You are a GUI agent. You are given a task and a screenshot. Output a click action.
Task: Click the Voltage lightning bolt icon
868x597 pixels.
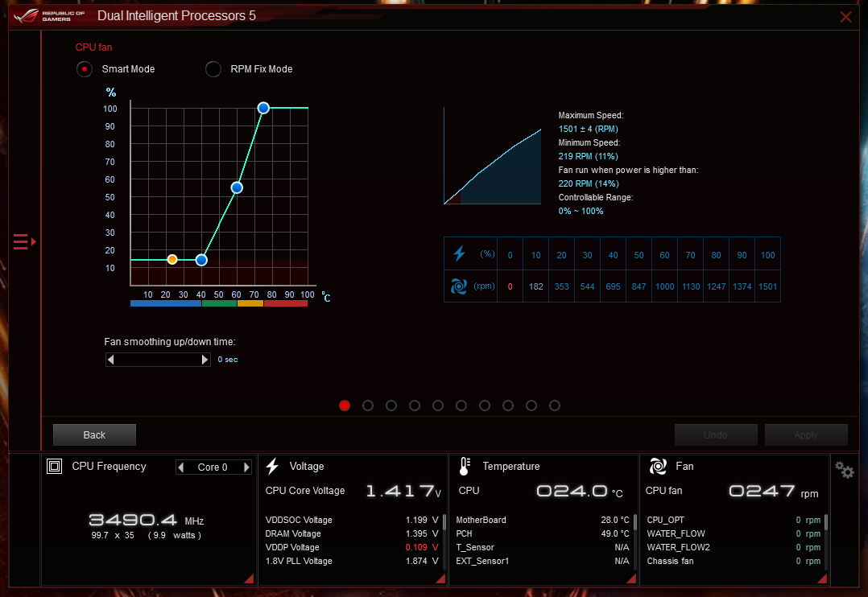(272, 467)
